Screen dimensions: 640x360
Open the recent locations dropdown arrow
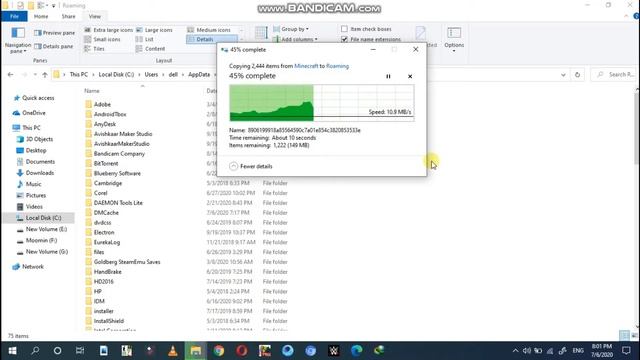[x=35, y=75]
